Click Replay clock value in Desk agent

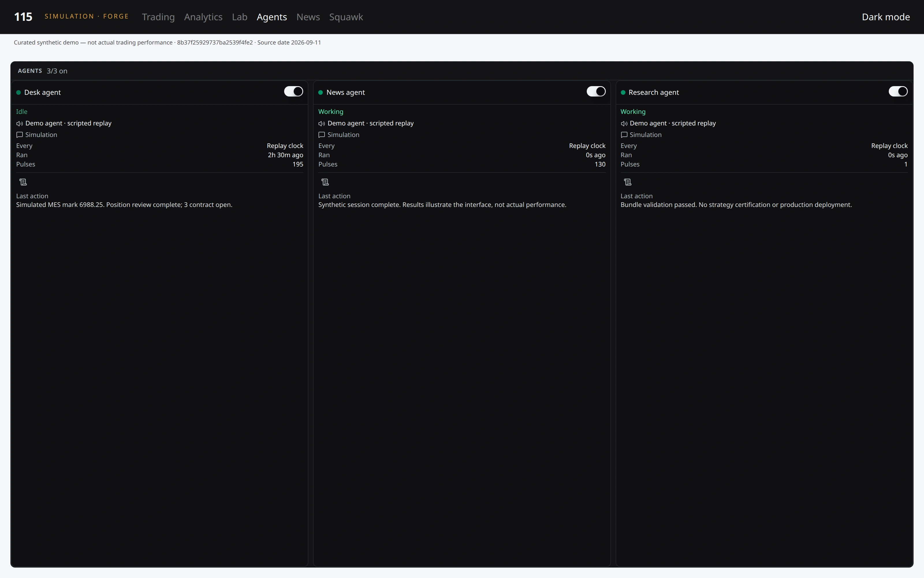coord(285,146)
